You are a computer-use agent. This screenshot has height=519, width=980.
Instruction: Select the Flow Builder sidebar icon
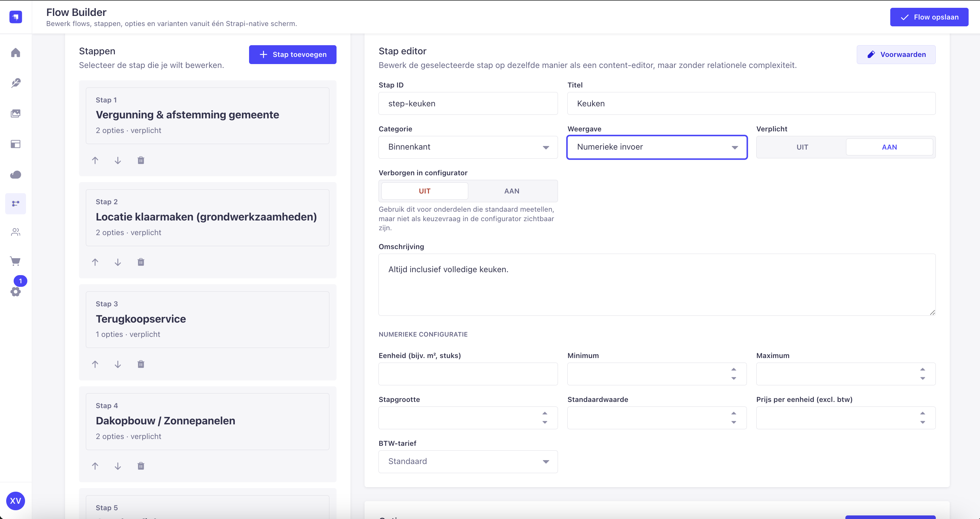point(16,204)
